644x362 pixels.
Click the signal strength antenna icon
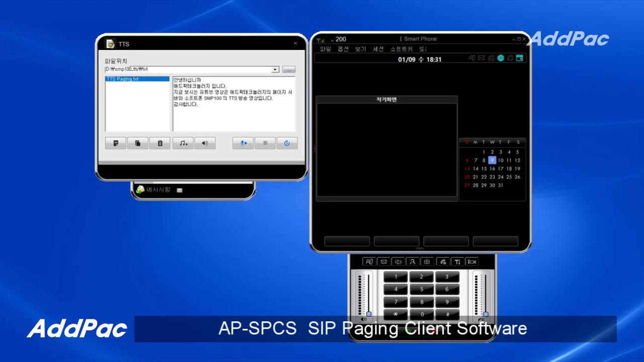click(x=320, y=40)
